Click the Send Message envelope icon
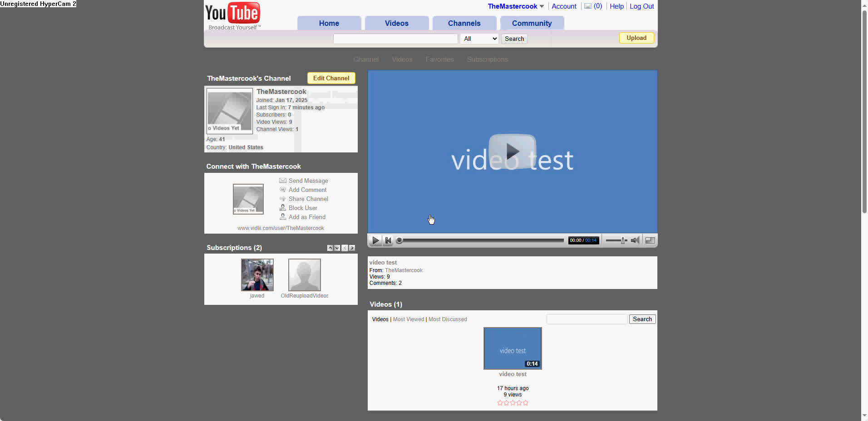Screen dimensions: 868x421 283,181
